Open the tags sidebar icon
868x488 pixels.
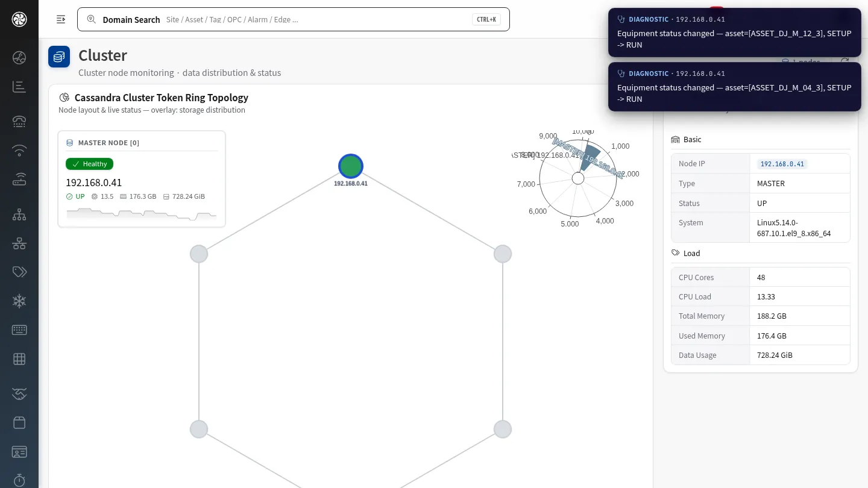(x=19, y=272)
